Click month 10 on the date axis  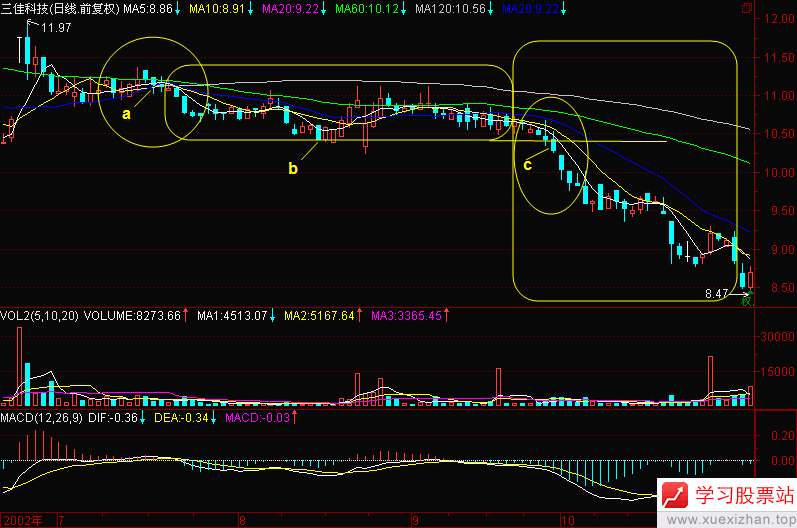pos(568,521)
